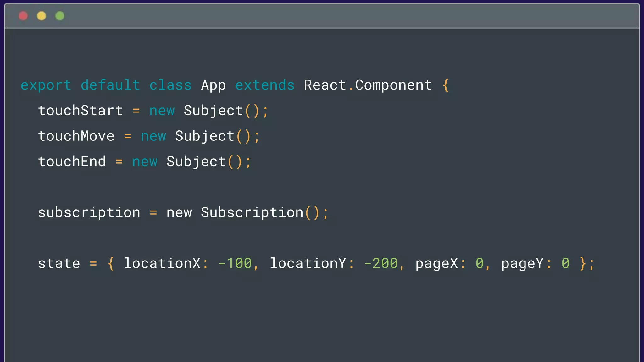Click the 'App' class name
This screenshot has height=362, width=644.
click(214, 85)
